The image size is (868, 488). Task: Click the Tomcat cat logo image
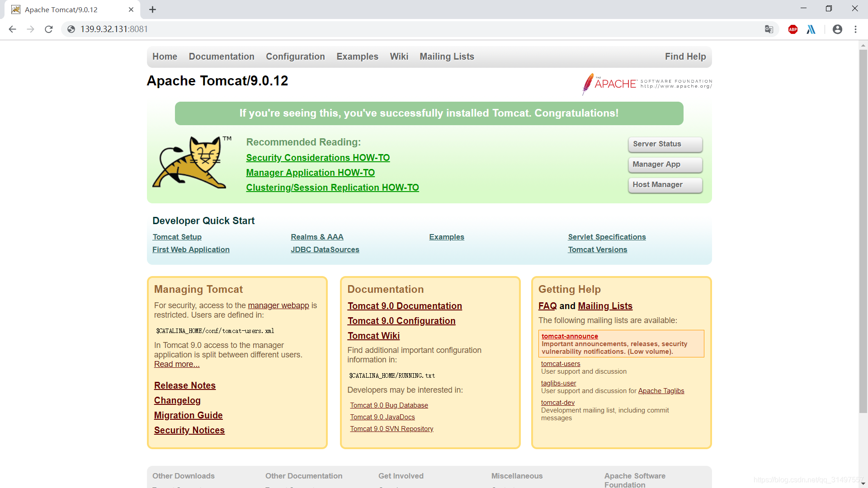pos(192,162)
